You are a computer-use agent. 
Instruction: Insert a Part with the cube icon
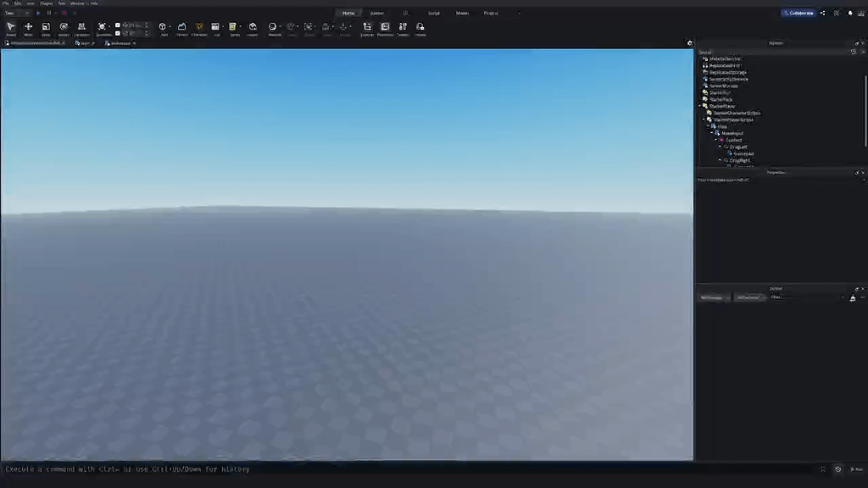pyautogui.click(x=162, y=26)
